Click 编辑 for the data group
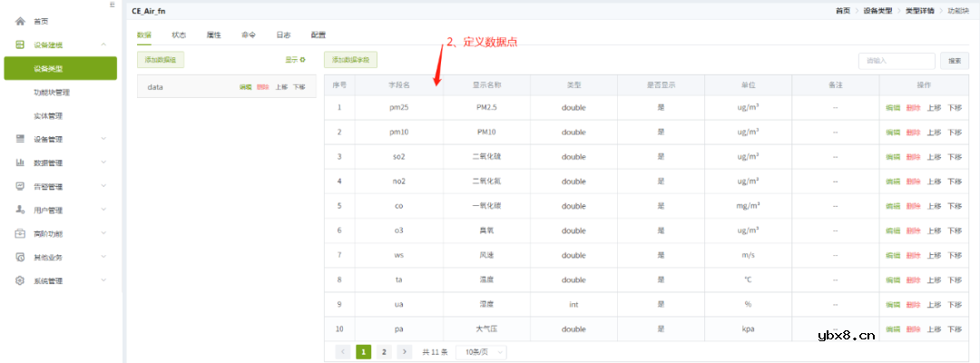The image size is (980, 363). click(x=246, y=87)
